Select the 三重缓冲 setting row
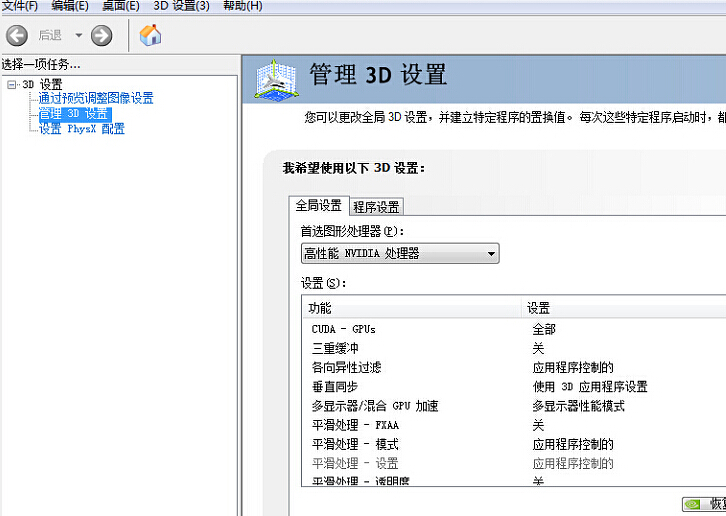Viewport: 726px width, 516px height. point(514,348)
